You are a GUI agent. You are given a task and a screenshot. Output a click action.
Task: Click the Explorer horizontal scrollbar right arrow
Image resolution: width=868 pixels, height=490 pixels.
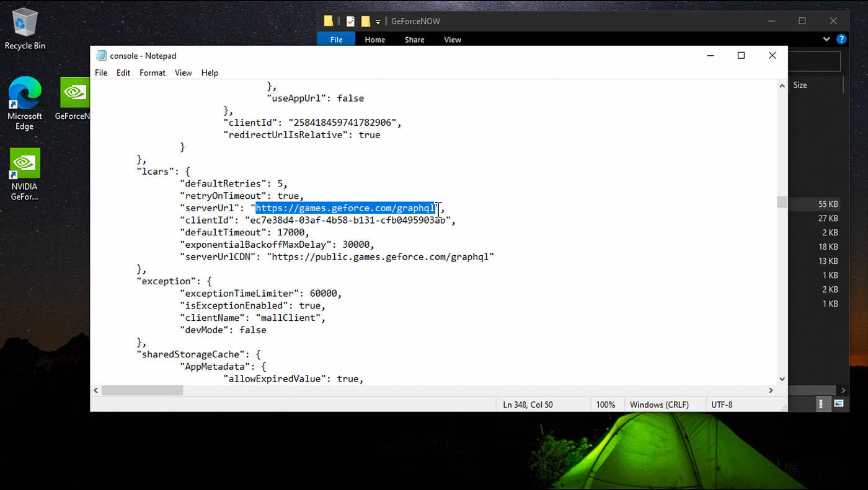click(x=844, y=390)
